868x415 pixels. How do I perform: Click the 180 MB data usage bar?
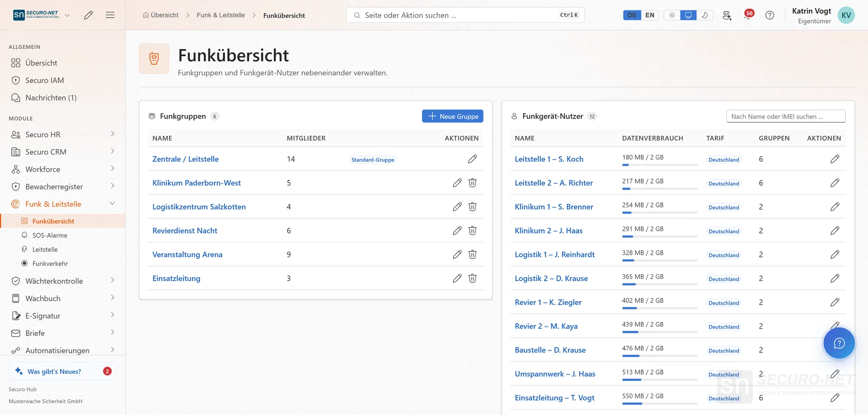click(x=660, y=165)
